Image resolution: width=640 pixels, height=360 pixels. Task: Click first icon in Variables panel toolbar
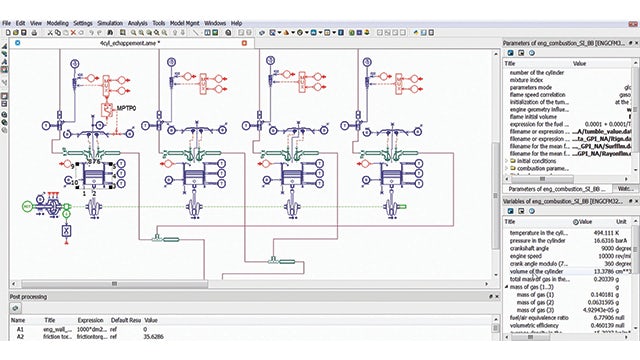point(510,211)
